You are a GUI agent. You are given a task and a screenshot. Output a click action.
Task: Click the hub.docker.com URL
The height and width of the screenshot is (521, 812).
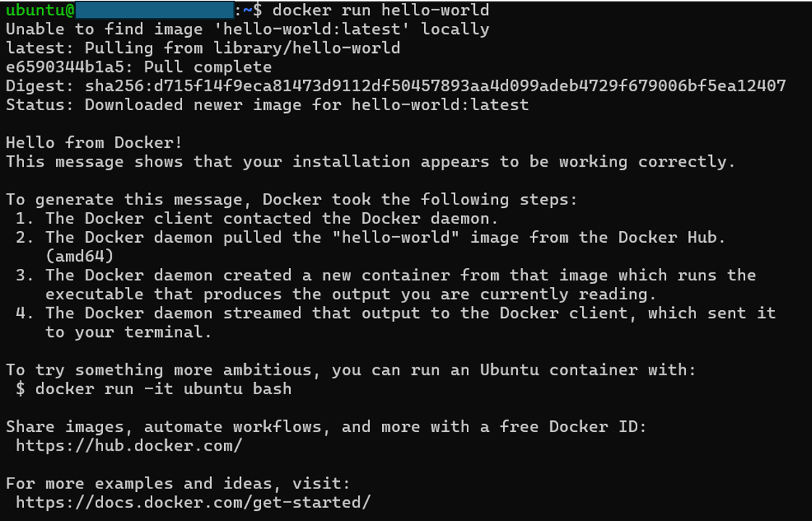[129, 446]
